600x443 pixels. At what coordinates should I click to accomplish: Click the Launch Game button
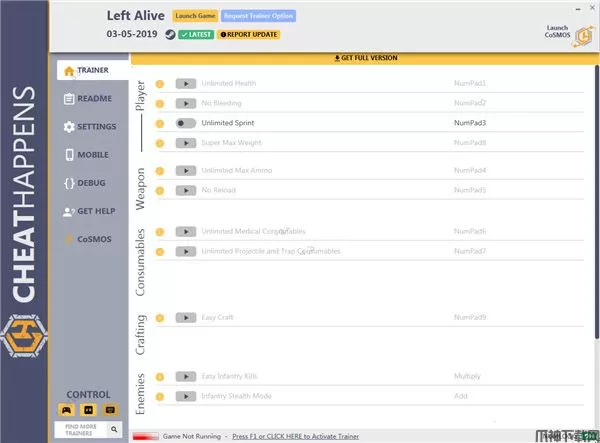pyautogui.click(x=195, y=16)
